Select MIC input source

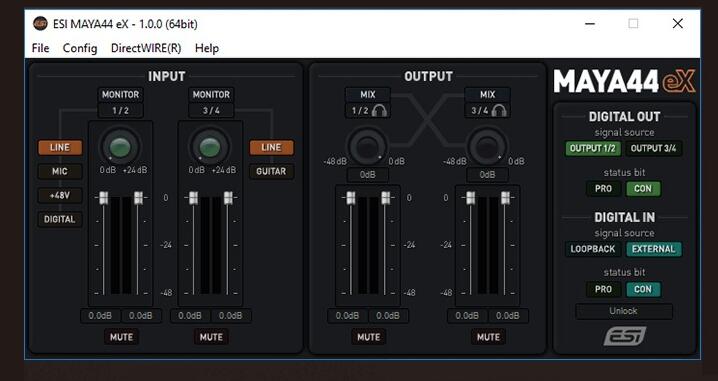60,171
